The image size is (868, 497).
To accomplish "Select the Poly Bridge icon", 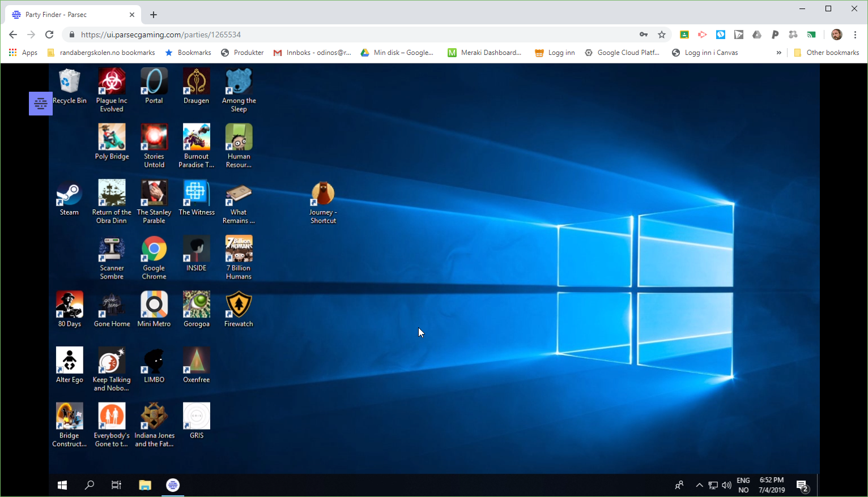I will coord(112,142).
